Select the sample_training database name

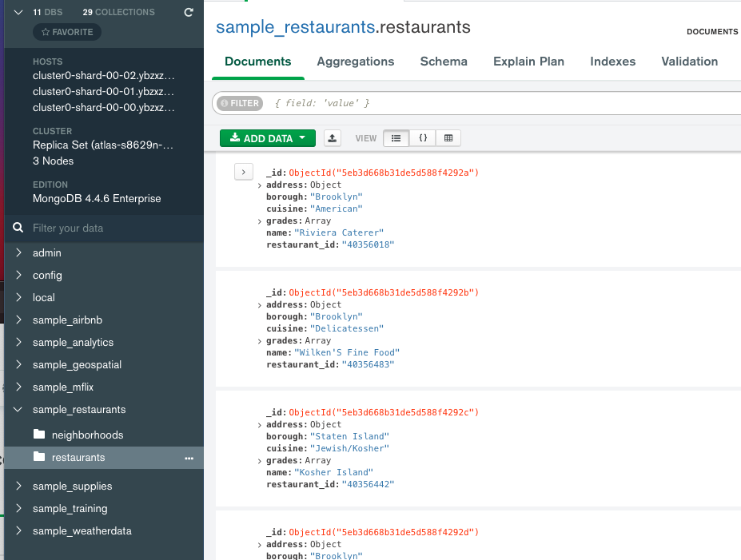[x=70, y=509]
